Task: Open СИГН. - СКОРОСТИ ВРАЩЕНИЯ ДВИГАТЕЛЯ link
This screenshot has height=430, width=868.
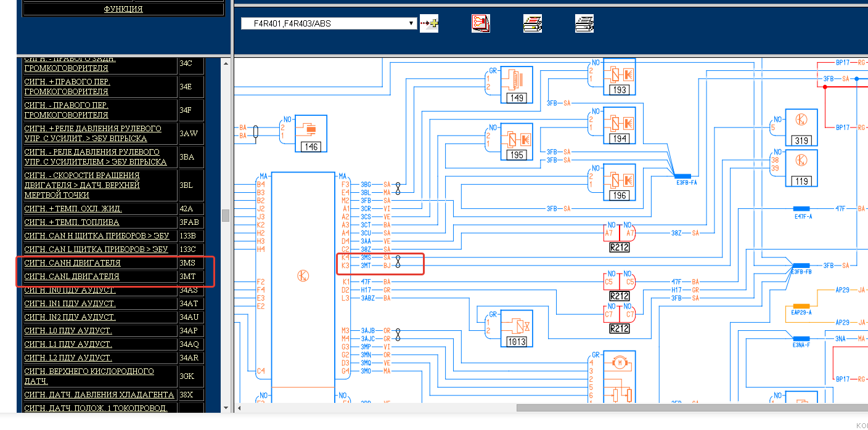Action: (x=82, y=185)
